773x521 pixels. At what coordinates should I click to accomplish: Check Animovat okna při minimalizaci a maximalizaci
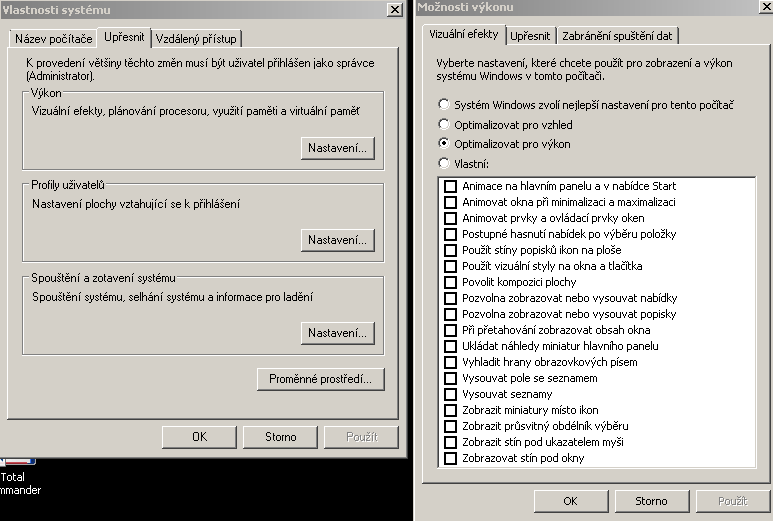[x=451, y=202]
